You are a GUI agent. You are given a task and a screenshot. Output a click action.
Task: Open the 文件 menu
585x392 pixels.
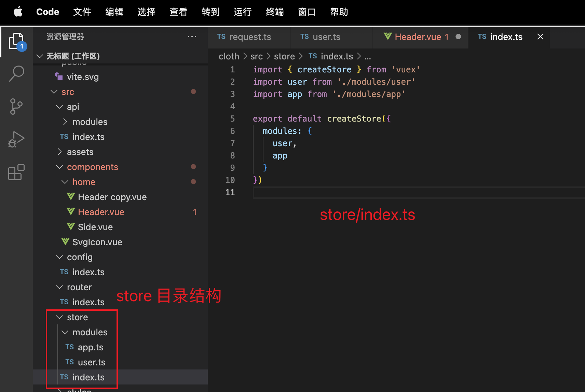pos(82,12)
